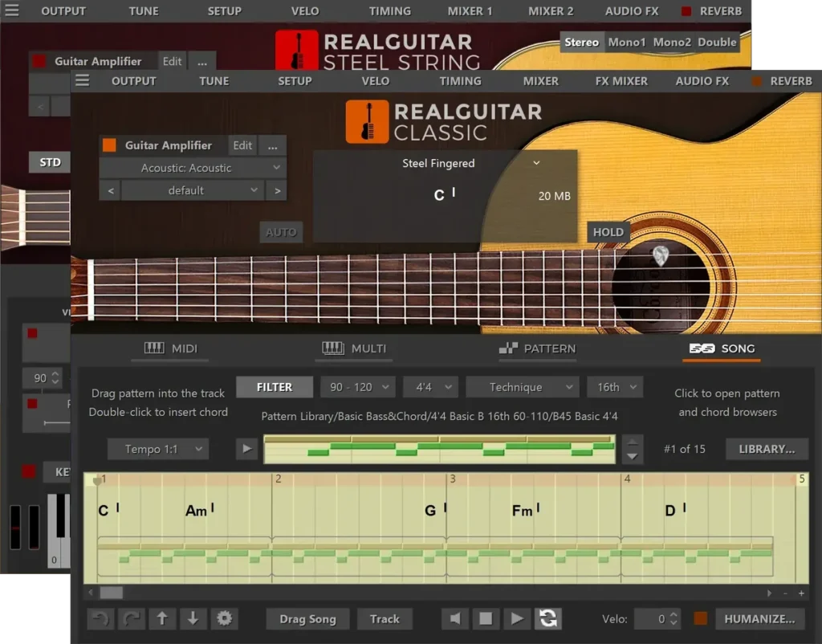
Task: Click the SONG tab icon
Action: click(x=702, y=348)
